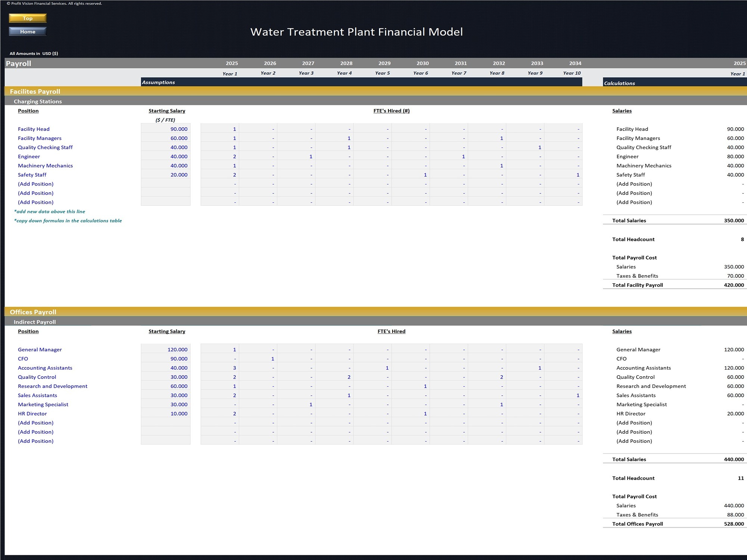Select Facility Managers Year 8 FTE cell
The height and width of the screenshot is (560, 747).
(487, 138)
